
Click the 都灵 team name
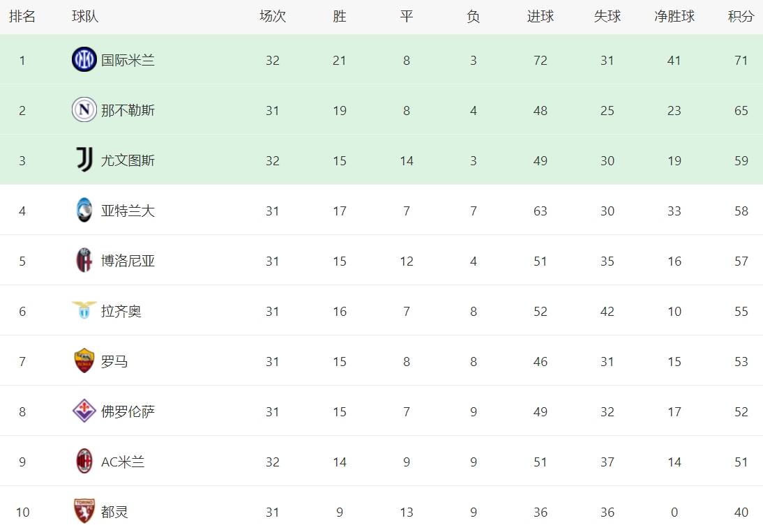114,512
